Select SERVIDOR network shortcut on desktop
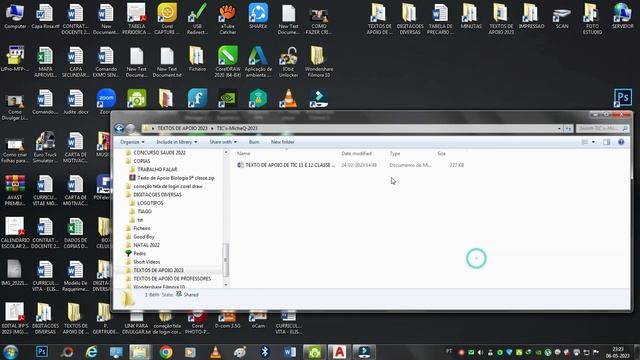The height and width of the screenshot is (360, 640). [623, 17]
